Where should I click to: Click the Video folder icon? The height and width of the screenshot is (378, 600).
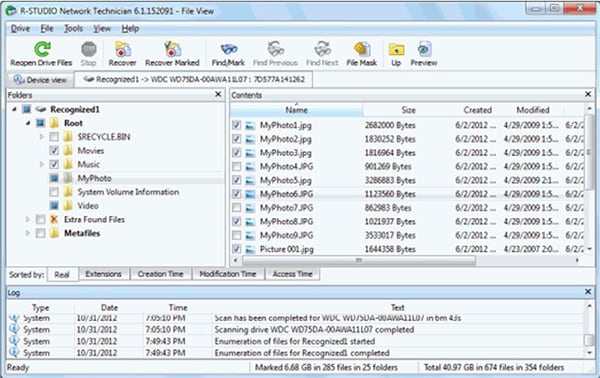(68, 205)
